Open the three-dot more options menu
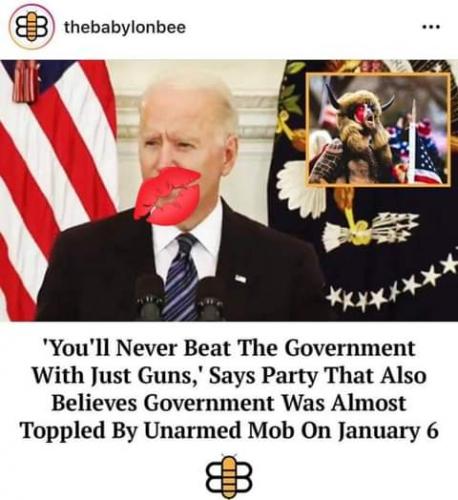This screenshot has height=500, width=458. click(432, 27)
